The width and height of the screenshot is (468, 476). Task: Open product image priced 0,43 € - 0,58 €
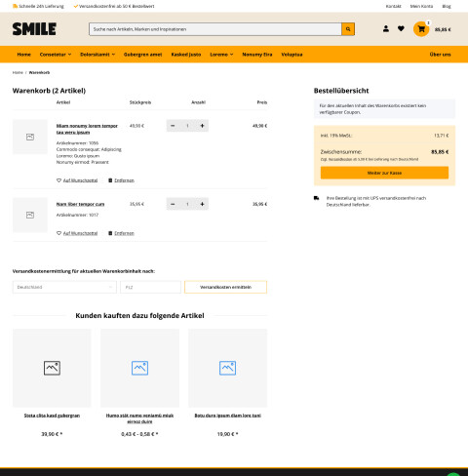point(139,368)
